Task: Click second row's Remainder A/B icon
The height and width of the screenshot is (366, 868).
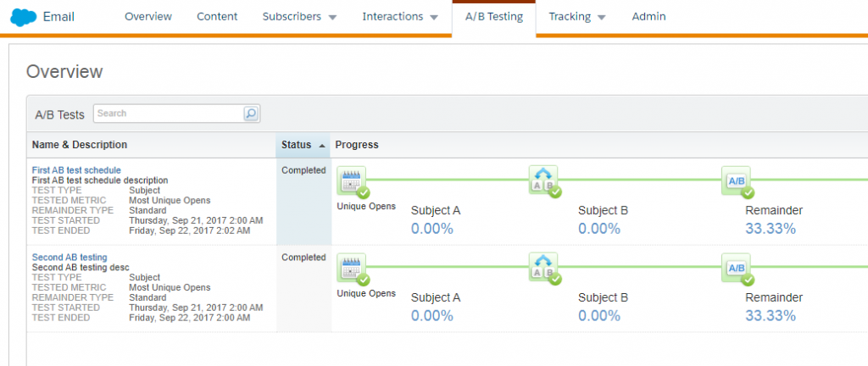Action: (x=737, y=269)
